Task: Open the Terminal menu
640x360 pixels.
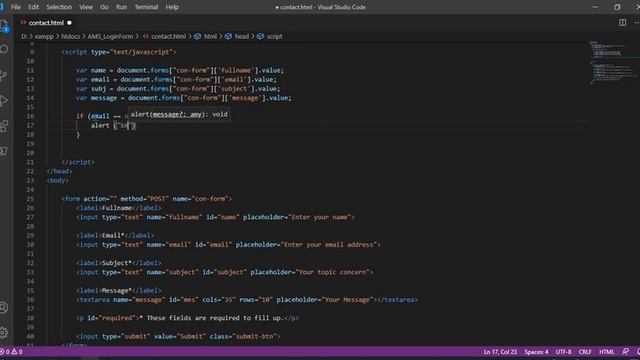Action: pyautogui.click(x=146, y=7)
